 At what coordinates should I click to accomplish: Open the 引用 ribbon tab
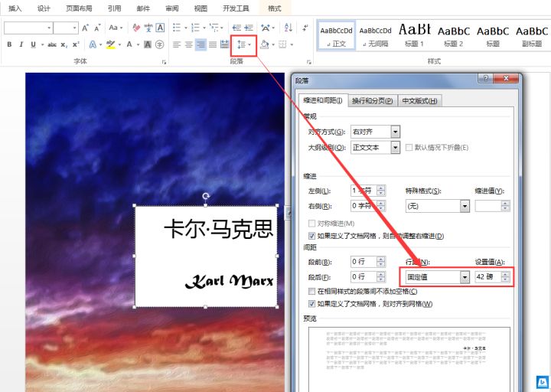[114, 8]
